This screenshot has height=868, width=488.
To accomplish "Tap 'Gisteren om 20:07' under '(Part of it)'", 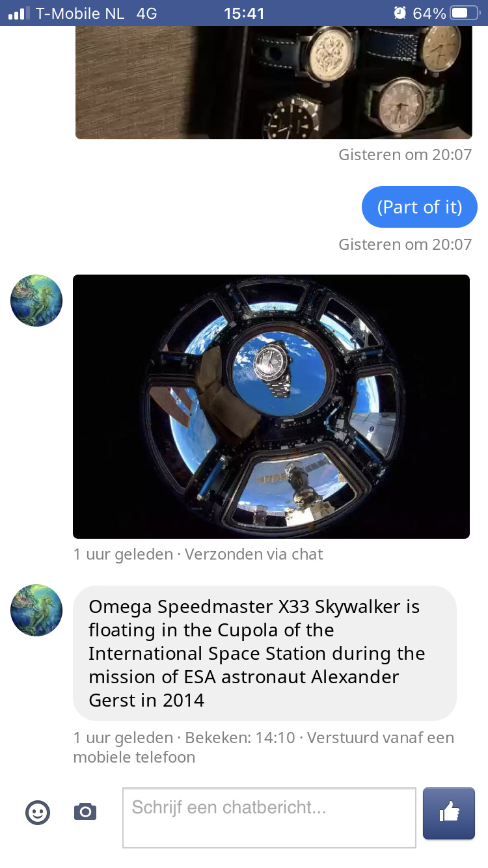I will tap(405, 245).
